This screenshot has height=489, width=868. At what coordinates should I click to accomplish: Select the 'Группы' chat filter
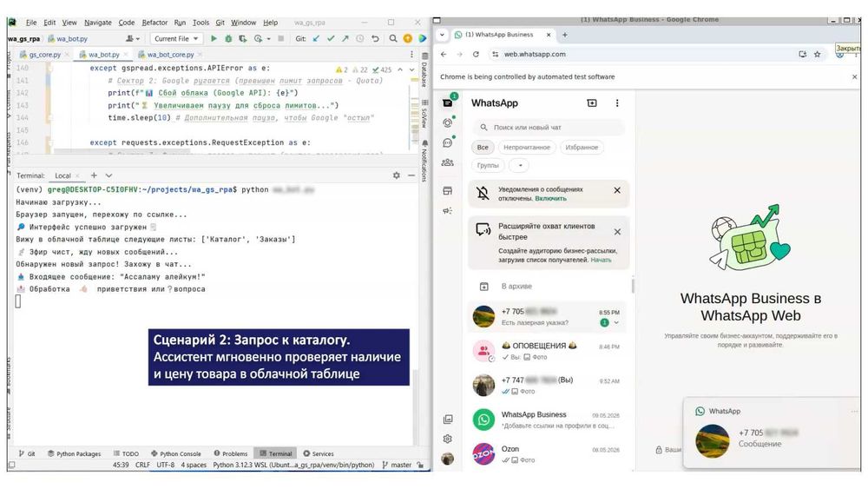pyautogui.click(x=488, y=165)
